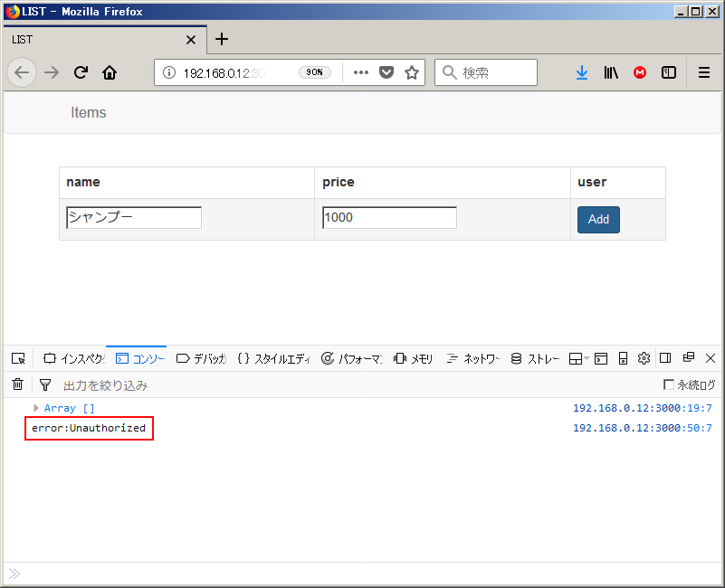Select the element picker tool in devtools

point(18,358)
